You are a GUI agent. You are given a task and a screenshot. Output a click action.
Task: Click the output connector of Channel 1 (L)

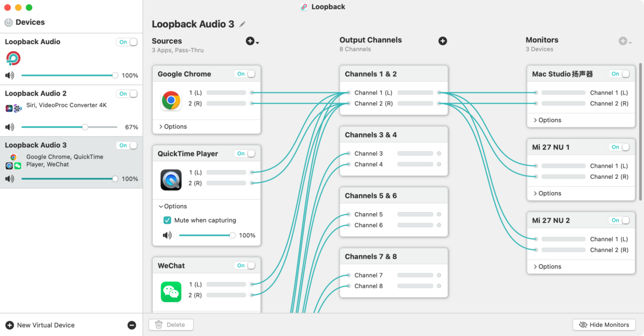[x=439, y=93]
